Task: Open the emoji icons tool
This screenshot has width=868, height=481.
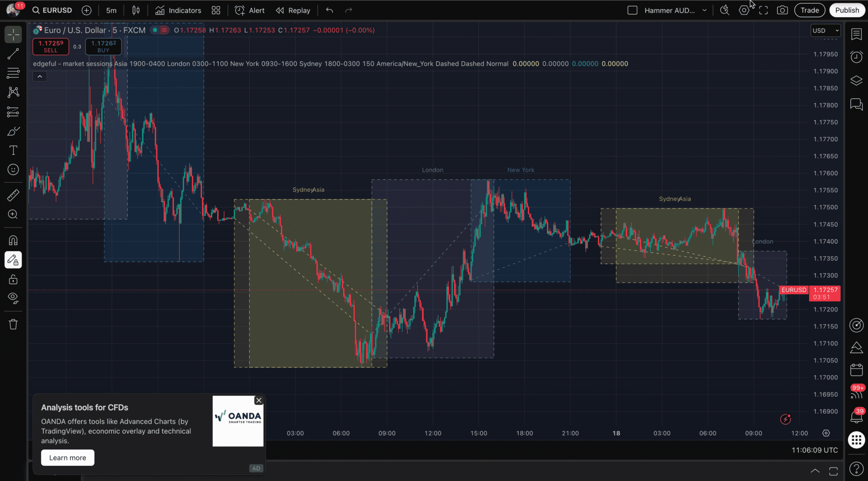Action: tap(13, 170)
